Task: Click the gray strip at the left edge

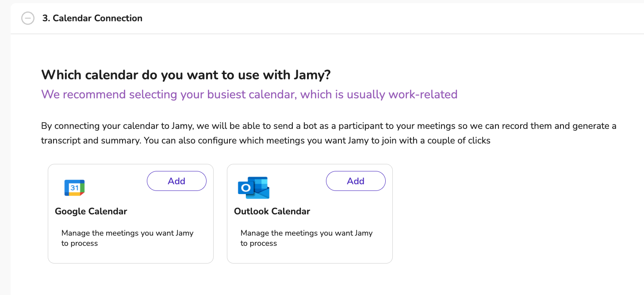Action: tap(5, 155)
